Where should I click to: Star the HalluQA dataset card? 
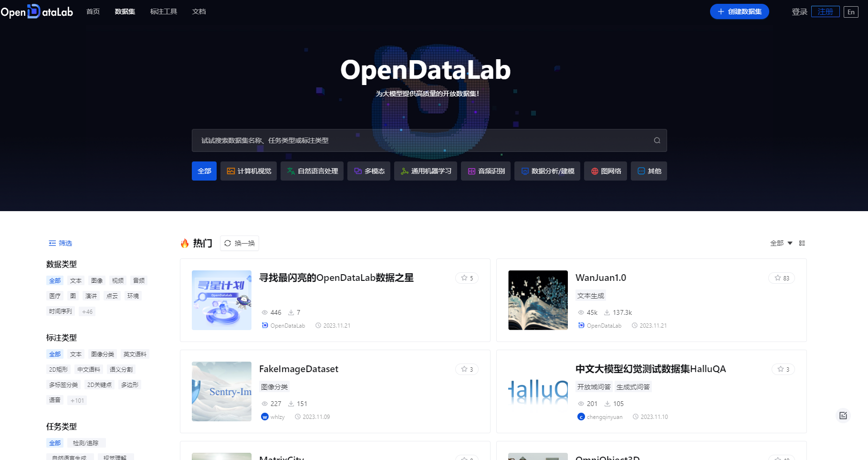pos(783,369)
